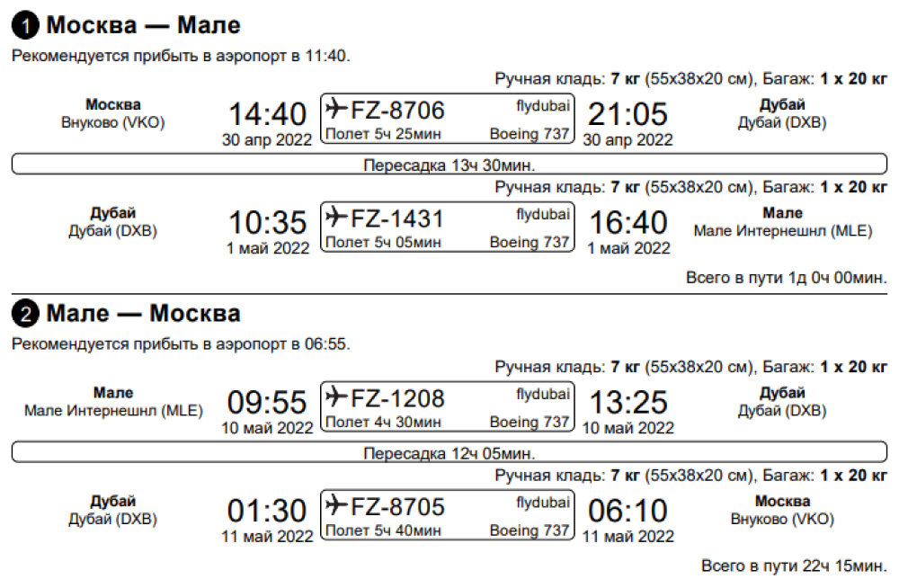Click the Пересадка 13ч 30мин bar
899x588 pixels.
coord(449,164)
